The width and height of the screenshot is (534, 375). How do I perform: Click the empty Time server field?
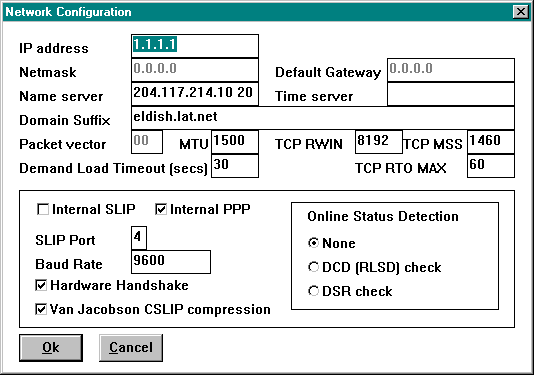(451, 94)
